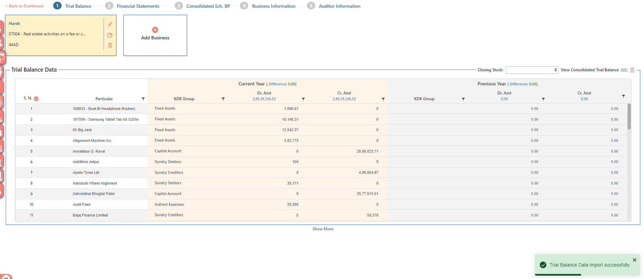The image size is (644, 279).
Task: Select Bajaj Finance Limited particular
Action: 90,215
